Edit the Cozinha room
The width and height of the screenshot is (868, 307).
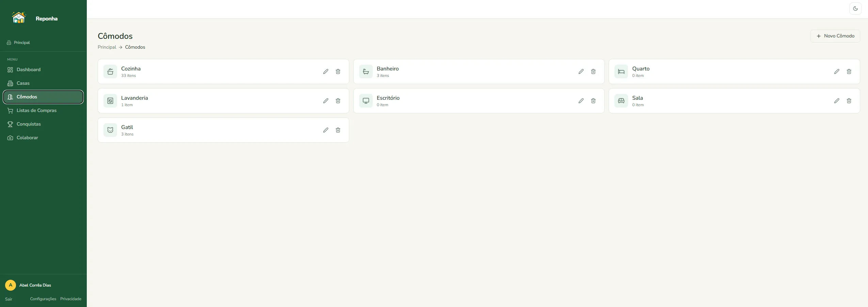coord(326,71)
